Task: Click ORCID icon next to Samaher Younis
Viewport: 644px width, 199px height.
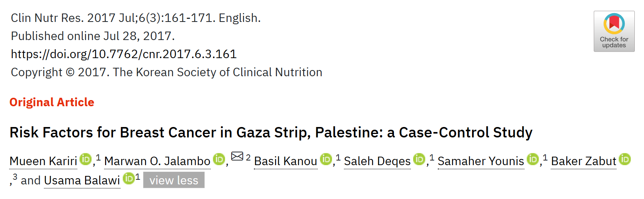Action: coord(532,159)
